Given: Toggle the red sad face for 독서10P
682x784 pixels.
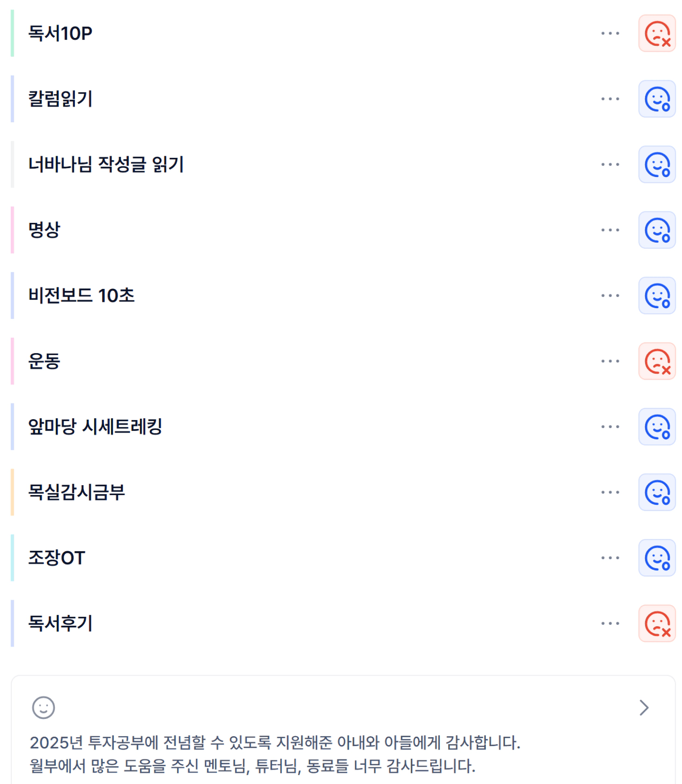Looking at the screenshot, I should 657,34.
